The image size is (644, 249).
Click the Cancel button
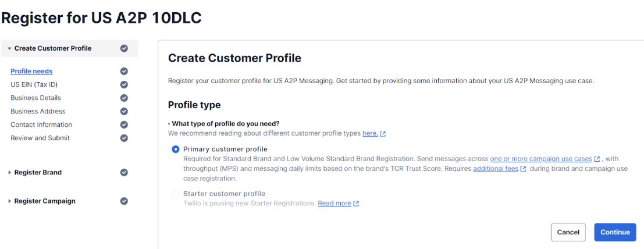pos(568,232)
